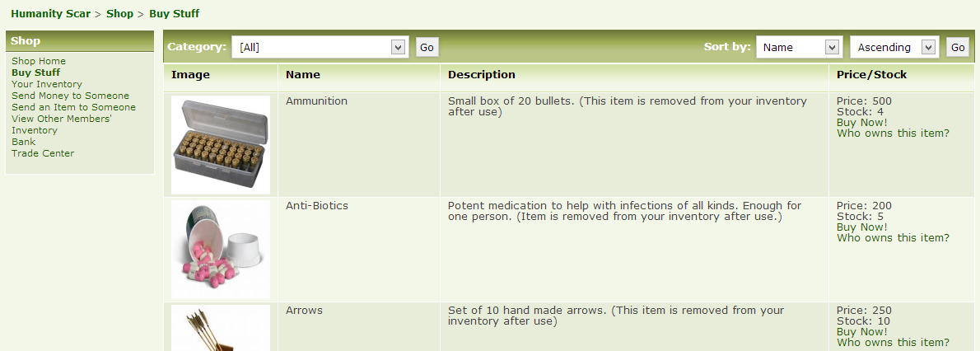The image size is (980, 351).
Task: Open Send Money to Someone
Action: [x=70, y=96]
